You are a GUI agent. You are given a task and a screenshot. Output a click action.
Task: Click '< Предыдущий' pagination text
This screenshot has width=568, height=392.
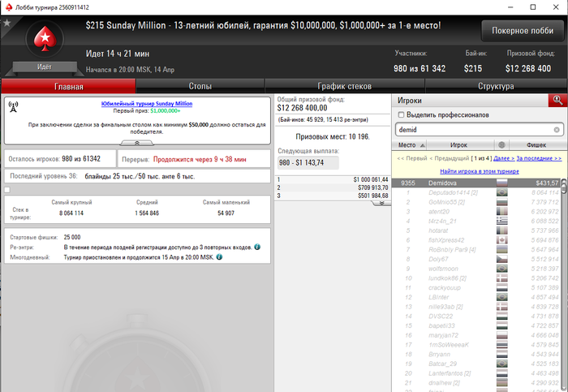coord(450,158)
